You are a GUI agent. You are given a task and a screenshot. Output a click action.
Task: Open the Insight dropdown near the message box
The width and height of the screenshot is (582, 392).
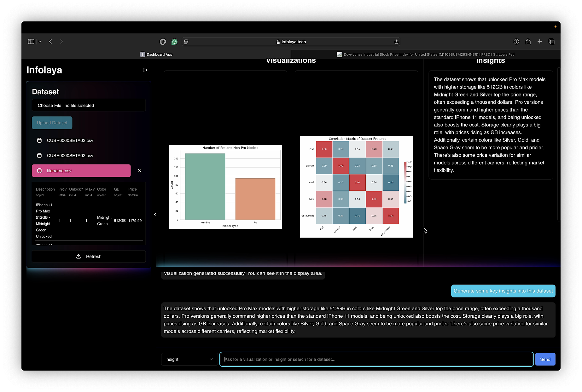(189, 359)
